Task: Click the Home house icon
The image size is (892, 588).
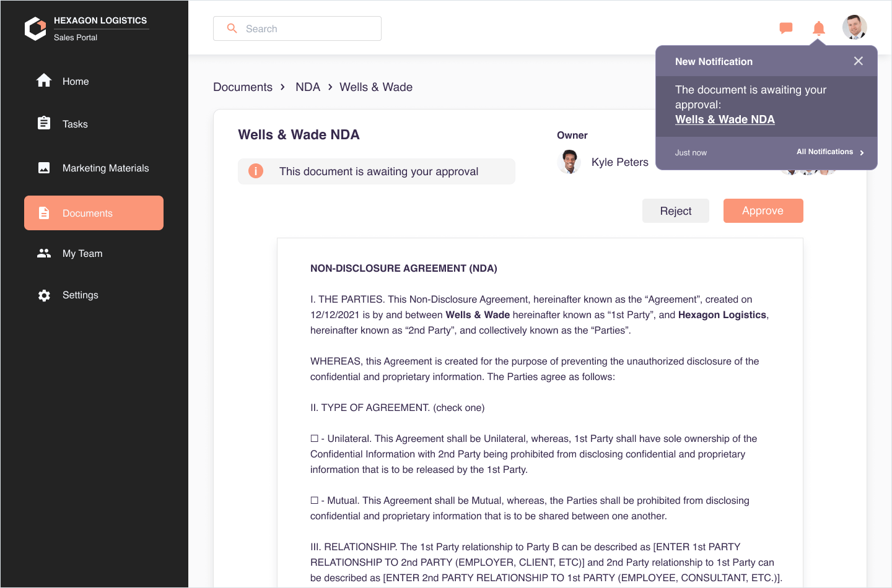Action: (44, 81)
